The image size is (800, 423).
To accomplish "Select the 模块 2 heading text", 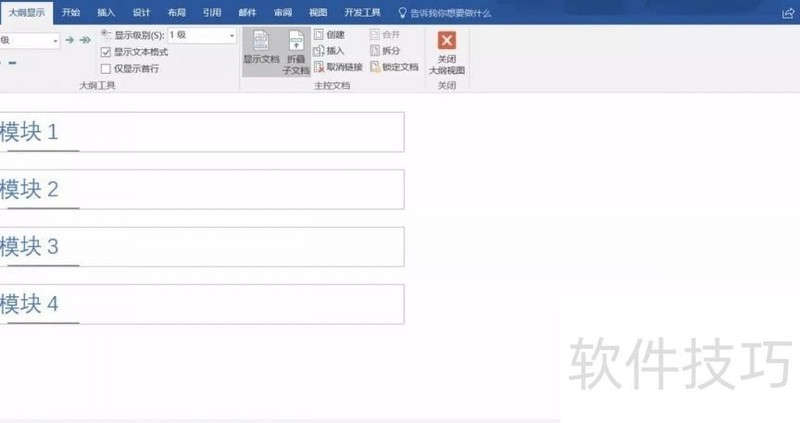I will 29,190.
